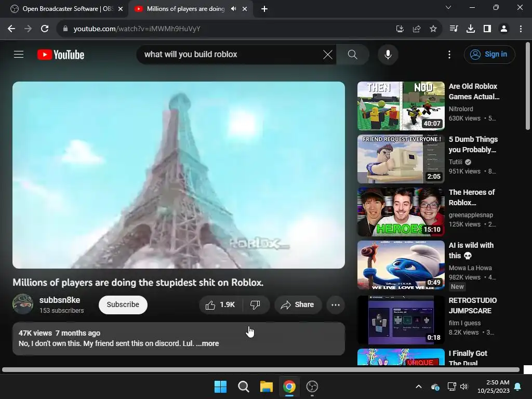Open The Heroes of Roblox thumbnail
532x399 pixels.
401,212
